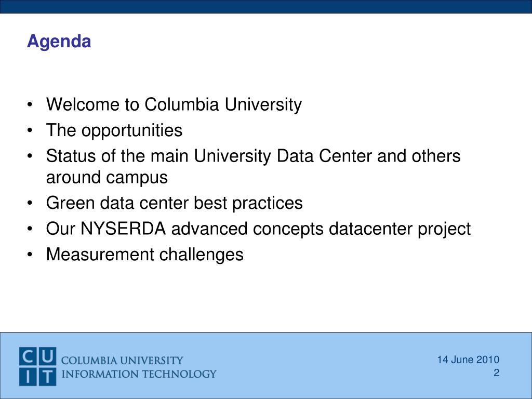This screenshot has width=532, height=399.
Task: Click the 'I' tile in the logo
Action: point(28,377)
